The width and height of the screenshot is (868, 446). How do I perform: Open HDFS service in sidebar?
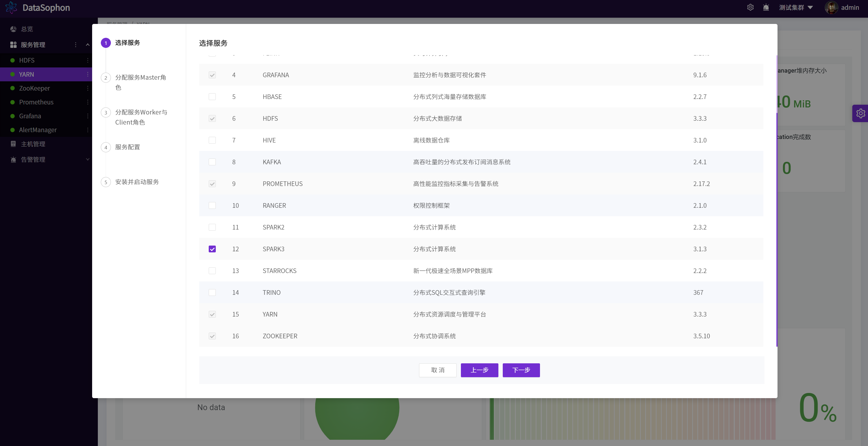[27, 60]
